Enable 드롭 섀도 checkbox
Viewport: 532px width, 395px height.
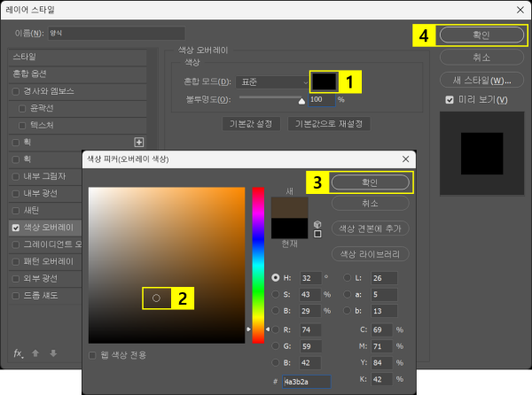coord(16,296)
